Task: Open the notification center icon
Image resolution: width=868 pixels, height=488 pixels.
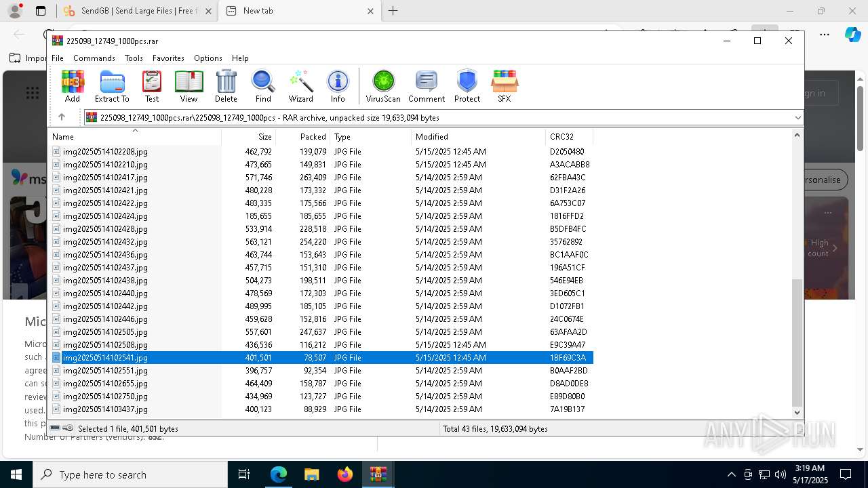Action: pyautogui.click(x=846, y=474)
